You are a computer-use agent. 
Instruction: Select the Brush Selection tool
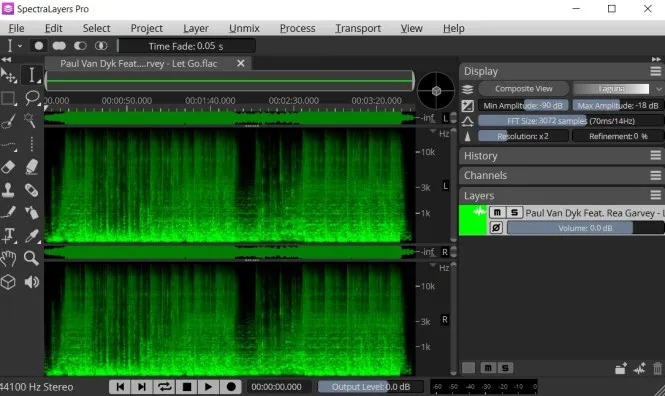coord(8,121)
